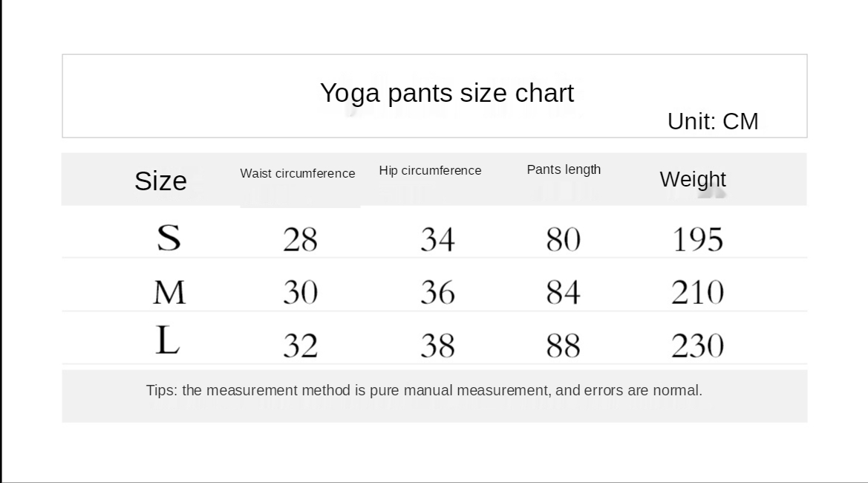Click the weight value 230
The image size is (868, 483).
697,346
